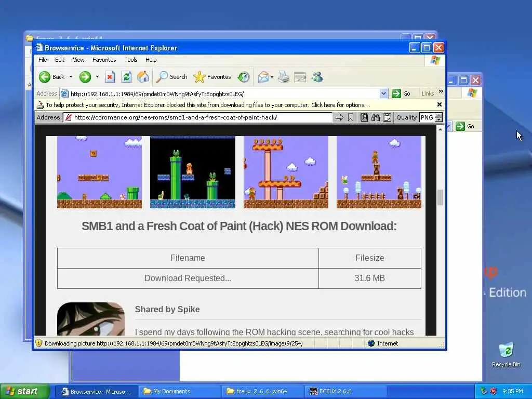Screen dimensions: 532x399
Task: Open the Help menu
Action: [151, 60]
